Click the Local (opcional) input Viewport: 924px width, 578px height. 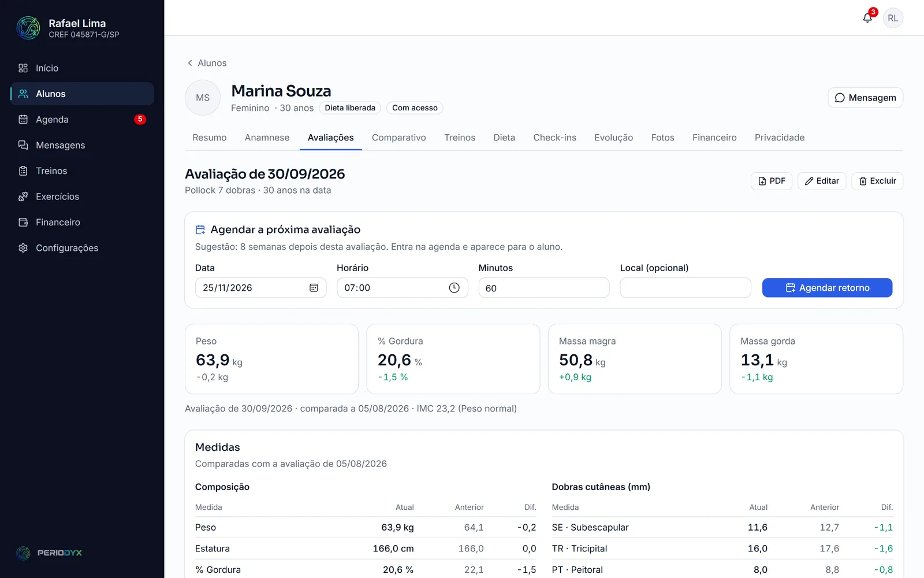pos(685,288)
